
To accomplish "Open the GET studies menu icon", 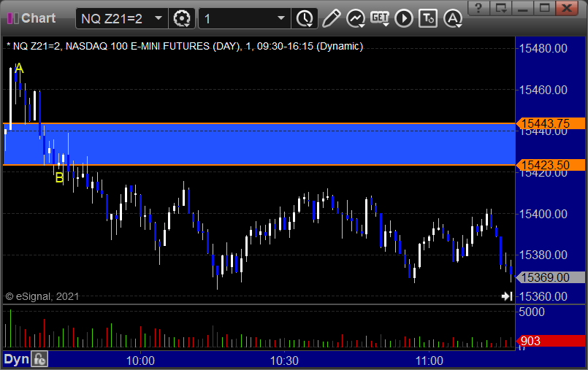I will [380, 18].
